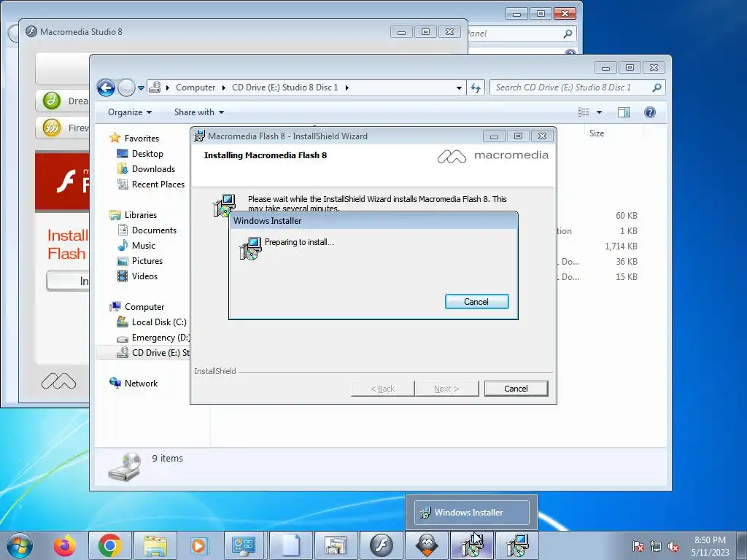
Task: Click the Explorer forward arrow button
Action: [126, 87]
